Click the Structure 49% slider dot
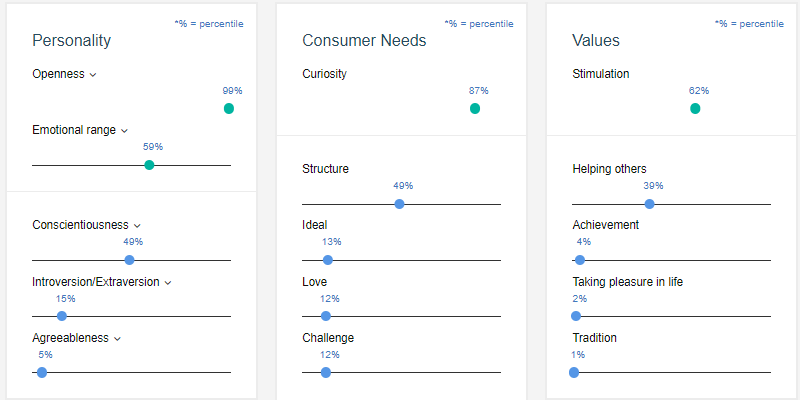 [x=399, y=204]
